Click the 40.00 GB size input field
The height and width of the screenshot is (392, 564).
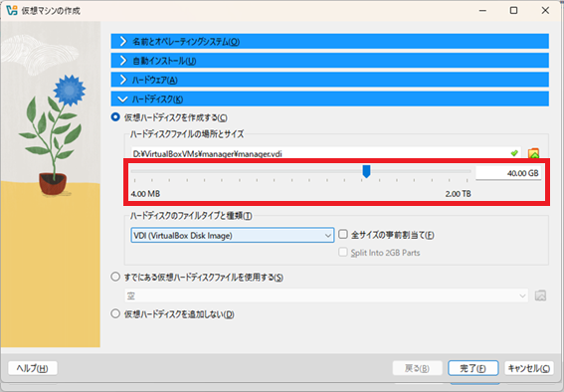pyautogui.click(x=508, y=173)
